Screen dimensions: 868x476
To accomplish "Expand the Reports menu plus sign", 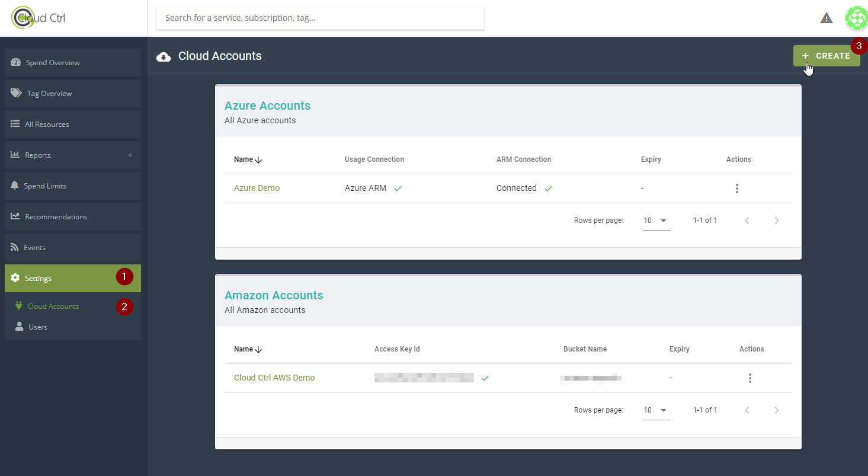I will [x=130, y=155].
